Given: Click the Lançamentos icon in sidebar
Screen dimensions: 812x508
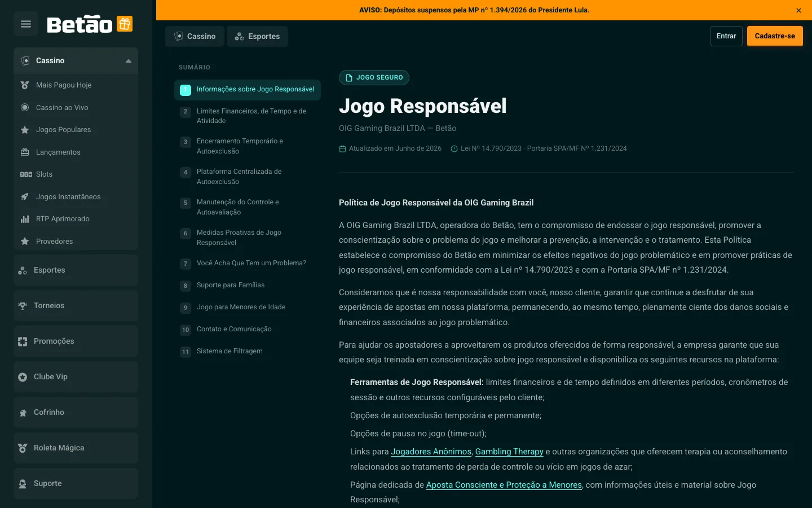Looking at the screenshot, I should click(x=24, y=152).
